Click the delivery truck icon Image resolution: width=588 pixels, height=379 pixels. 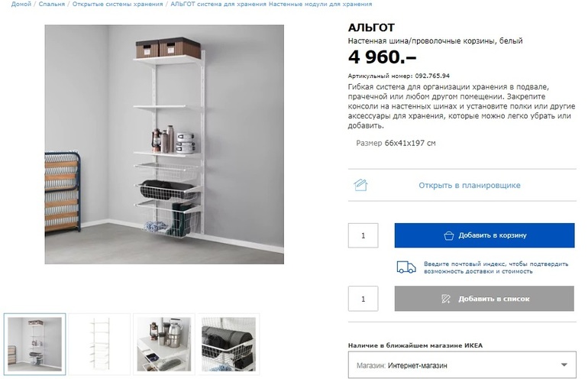(406, 267)
